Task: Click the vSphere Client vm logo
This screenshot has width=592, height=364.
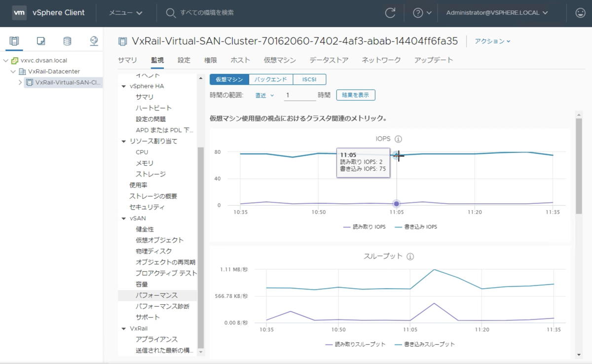Action: 19,12
